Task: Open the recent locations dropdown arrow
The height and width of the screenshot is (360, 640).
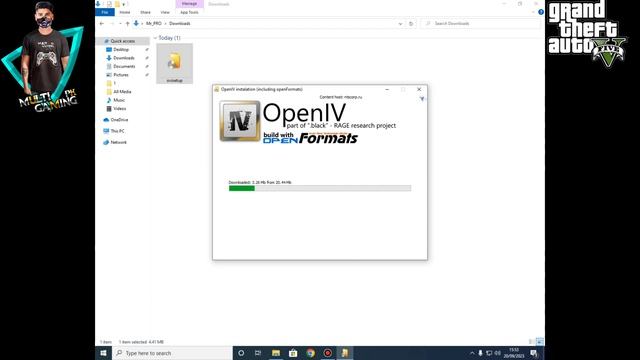Action: point(120,24)
